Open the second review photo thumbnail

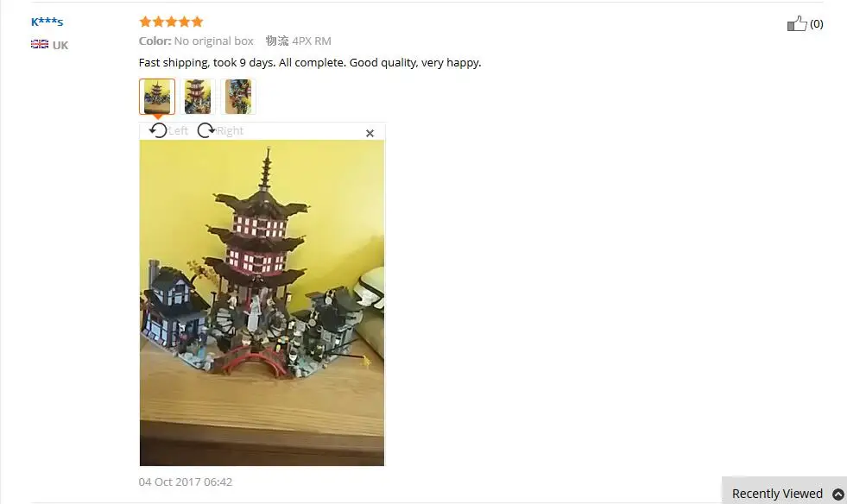click(x=198, y=97)
